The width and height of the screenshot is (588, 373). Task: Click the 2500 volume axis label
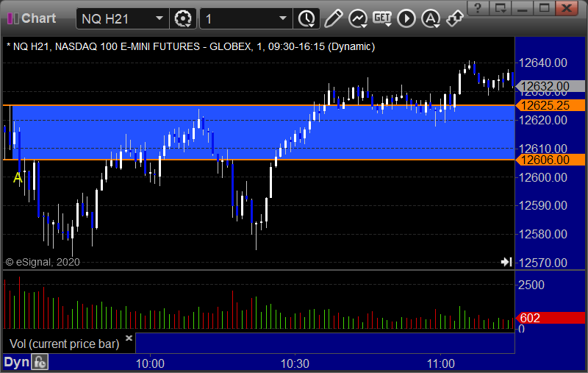[531, 285]
